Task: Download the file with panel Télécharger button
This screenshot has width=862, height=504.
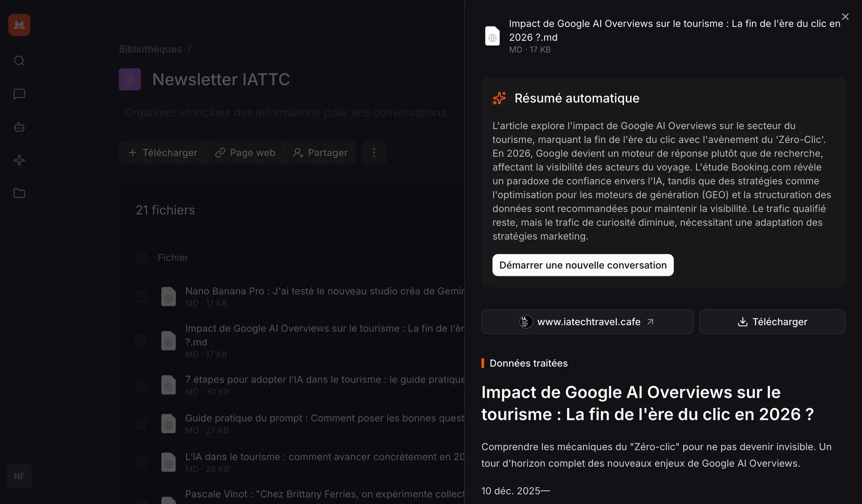Action: click(772, 322)
